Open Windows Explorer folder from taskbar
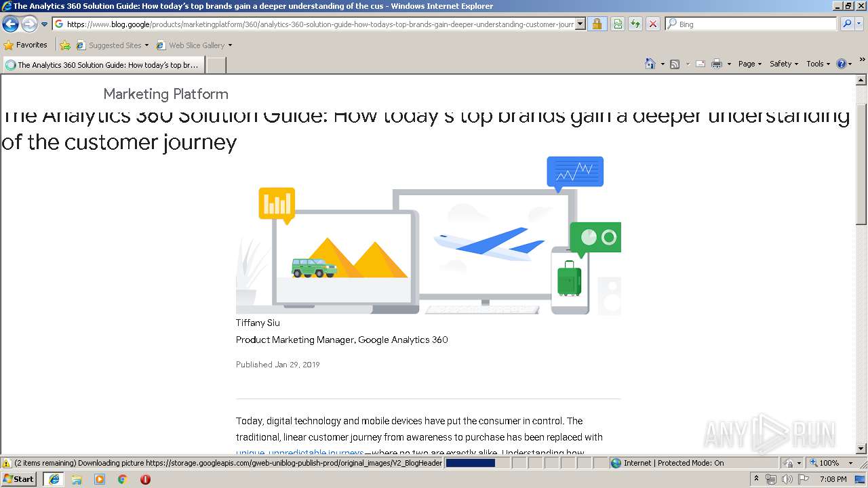868x488 pixels. point(77,479)
